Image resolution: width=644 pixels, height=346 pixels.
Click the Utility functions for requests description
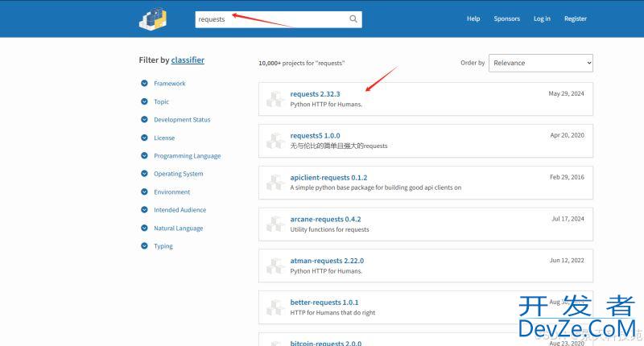coord(329,229)
